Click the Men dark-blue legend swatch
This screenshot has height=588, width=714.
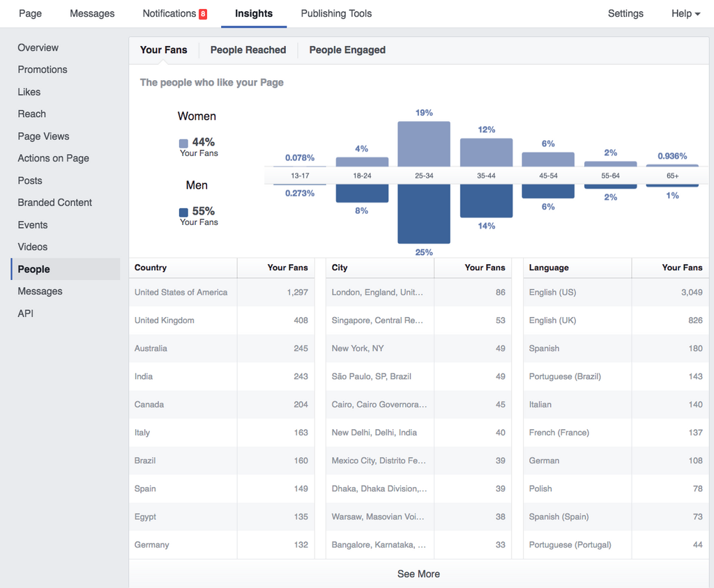pos(183,212)
